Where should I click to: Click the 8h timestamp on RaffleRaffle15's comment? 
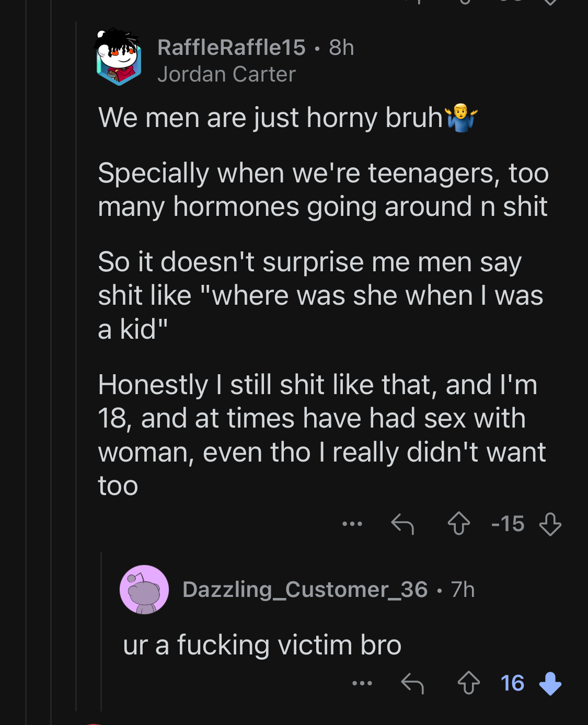(x=341, y=48)
